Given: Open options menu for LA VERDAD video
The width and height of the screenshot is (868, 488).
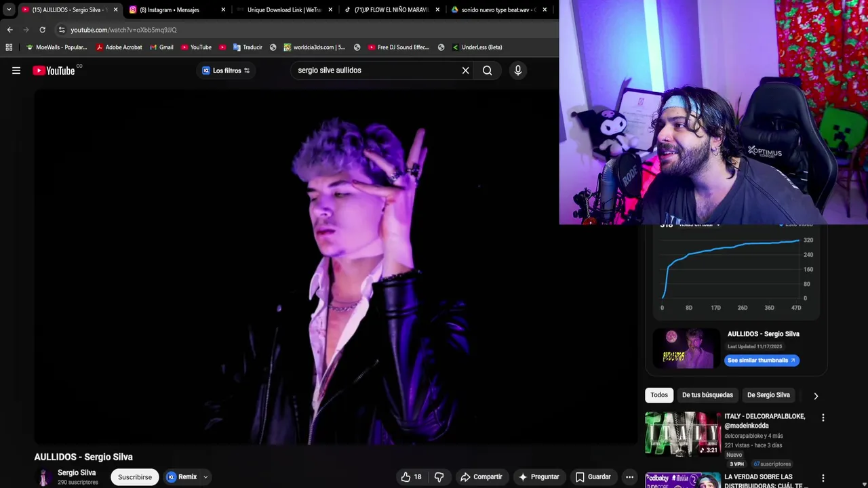Looking at the screenshot, I should 823,479.
